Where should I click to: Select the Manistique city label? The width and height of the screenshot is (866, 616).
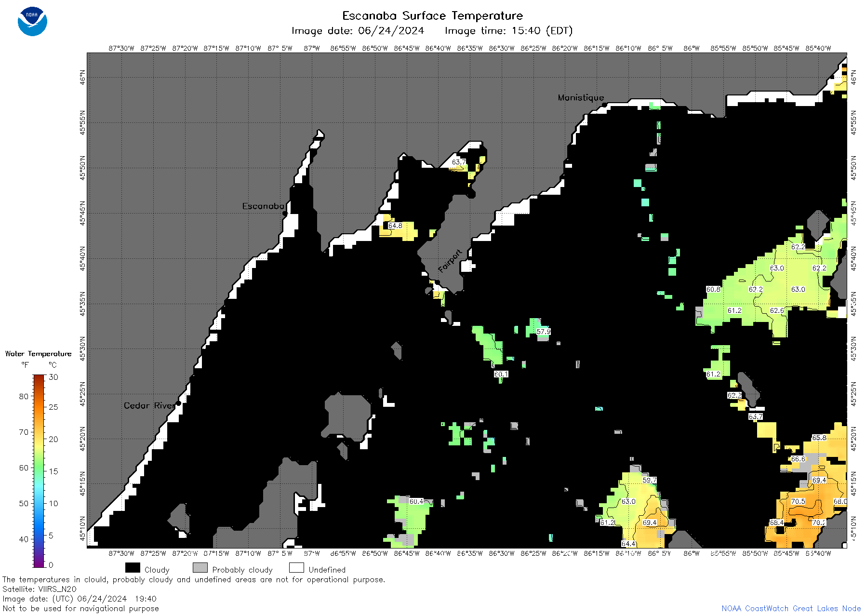(581, 97)
